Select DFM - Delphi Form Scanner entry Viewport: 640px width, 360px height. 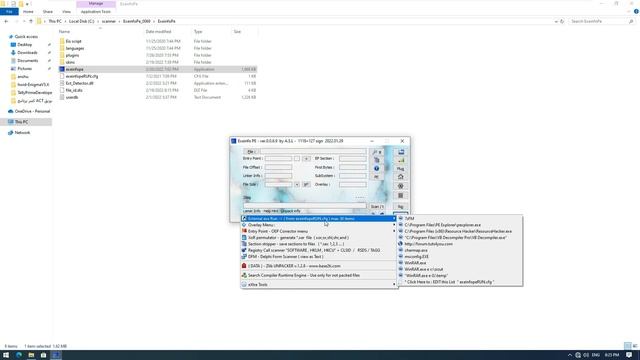[x=319, y=257]
